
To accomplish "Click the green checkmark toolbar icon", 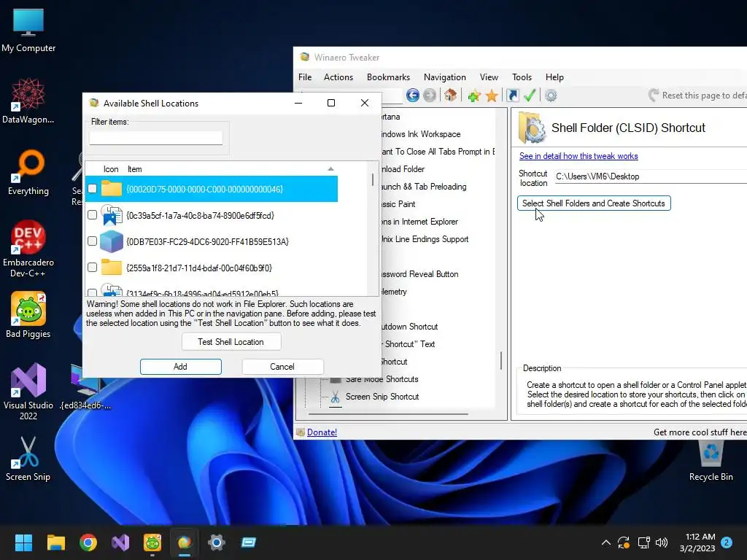I will [530, 96].
